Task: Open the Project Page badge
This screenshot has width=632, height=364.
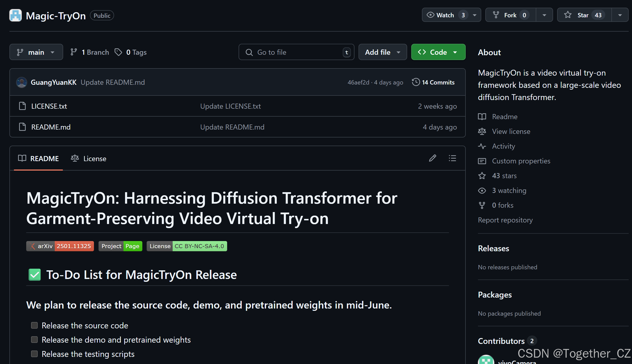Action: 120,246
